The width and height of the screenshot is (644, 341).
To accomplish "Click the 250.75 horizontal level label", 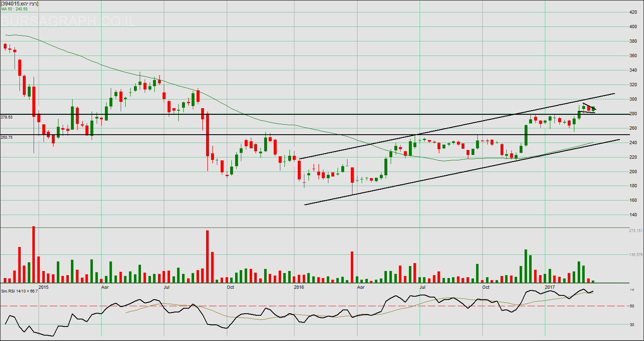I will point(7,137).
